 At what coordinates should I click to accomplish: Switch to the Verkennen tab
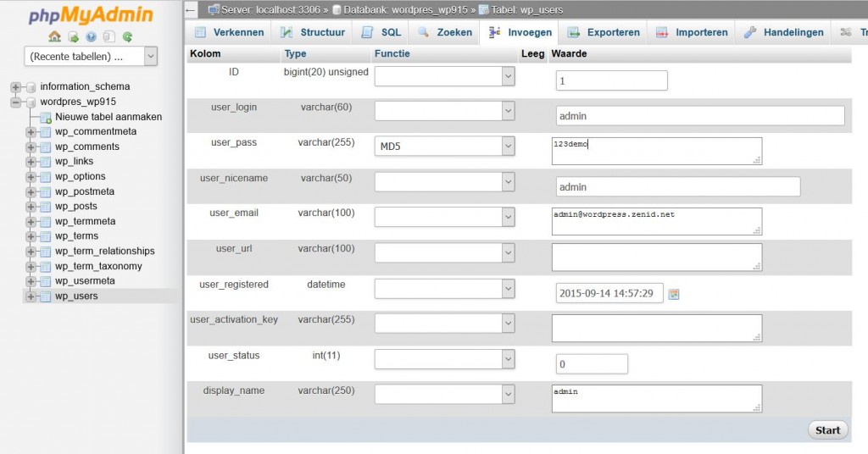coord(229,32)
